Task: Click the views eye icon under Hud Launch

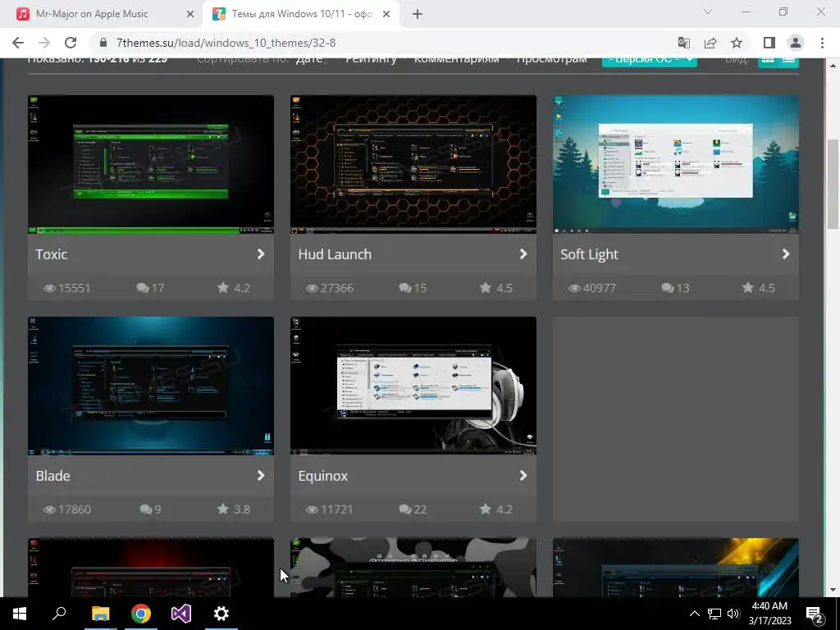Action: pyautogui.click(x=312, y=288)
